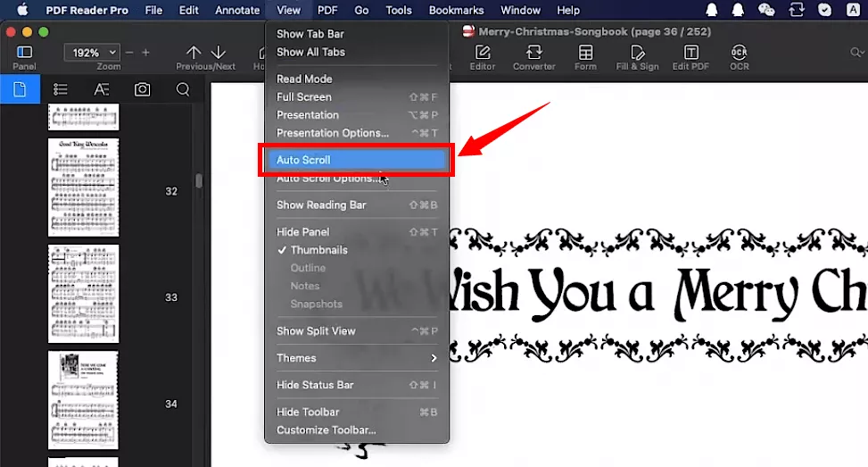Select page 32 thumbnail
The height and width of the screenshot is (467, 868).
tap(84, 188)
